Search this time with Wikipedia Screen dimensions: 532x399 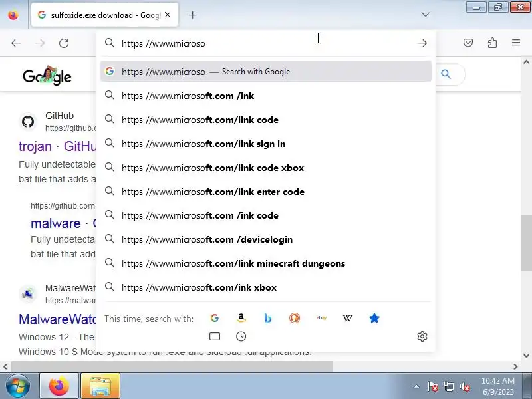tap(347, 319)
